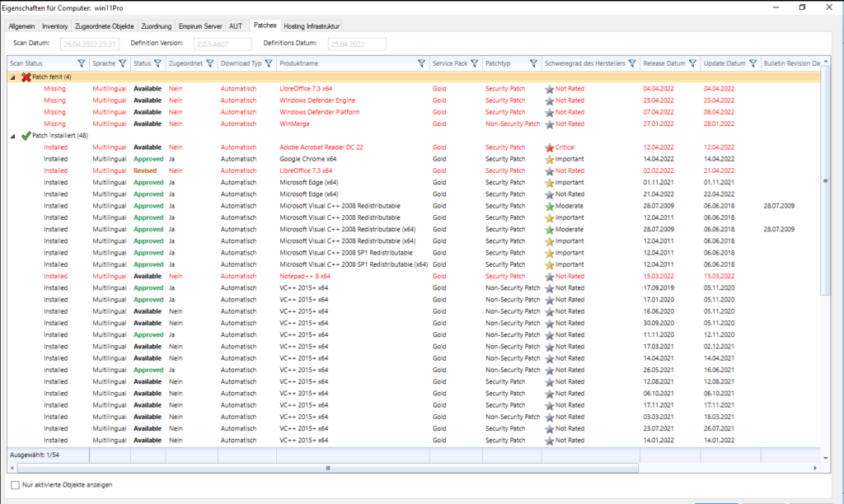Open filter for Update Datum column
Screen dimensions: 844x504
pyautogui.click(x=753, y=63)
